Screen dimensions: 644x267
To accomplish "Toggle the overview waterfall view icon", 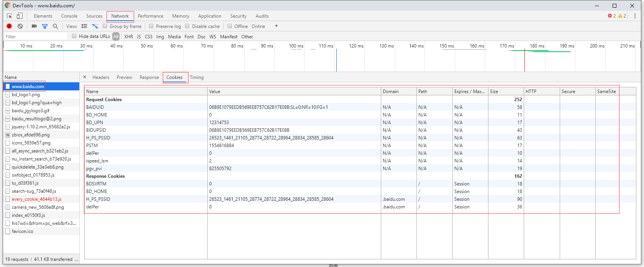I will point(95,26).
